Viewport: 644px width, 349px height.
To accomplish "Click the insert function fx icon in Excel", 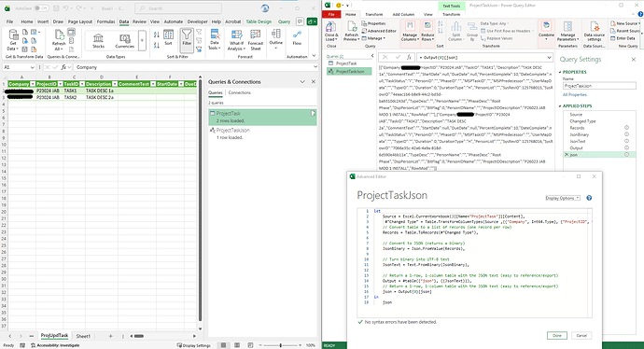I will click(x=63, y=67).
